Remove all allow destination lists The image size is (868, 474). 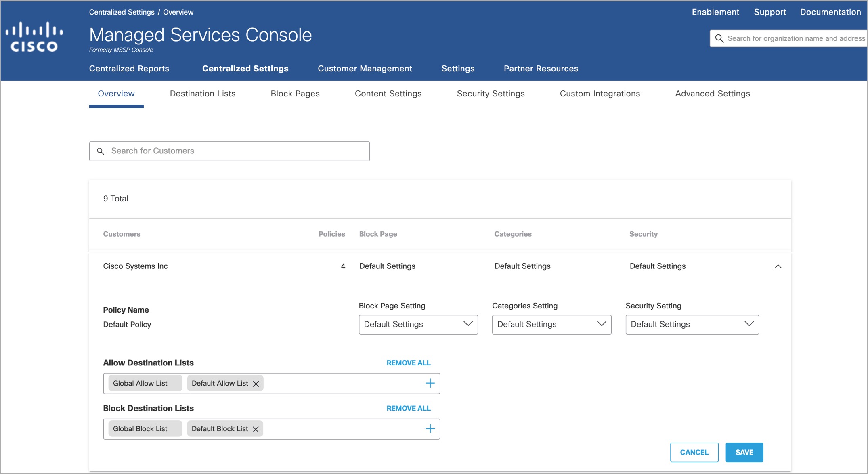tap(408, 363)
